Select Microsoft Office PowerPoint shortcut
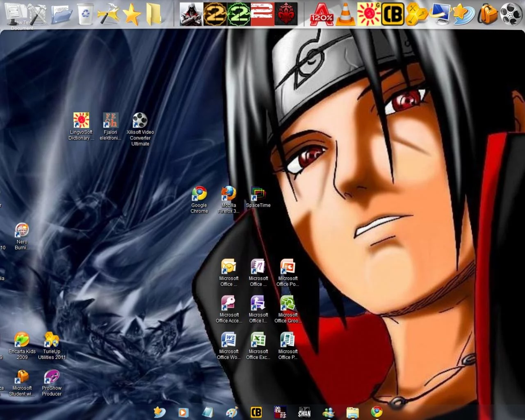Screen dimensions: 525x420 (x=288, y=273)
